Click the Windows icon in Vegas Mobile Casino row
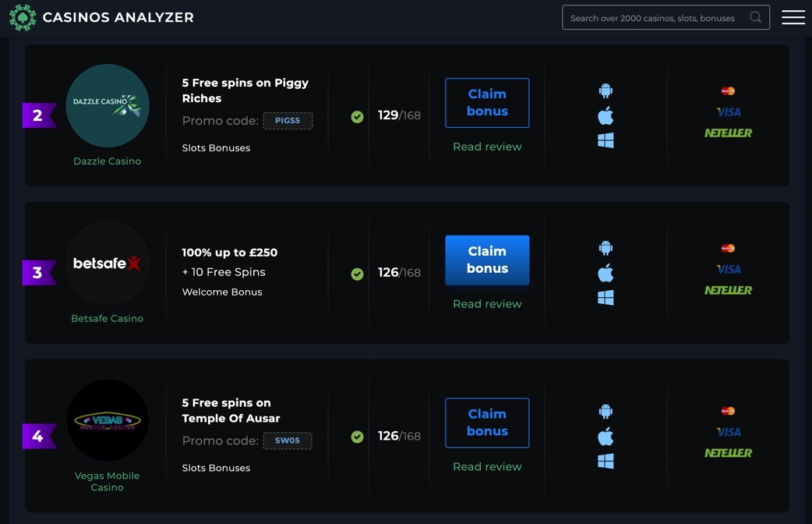The height and width of the screenshot is (524, 812). 605,461
